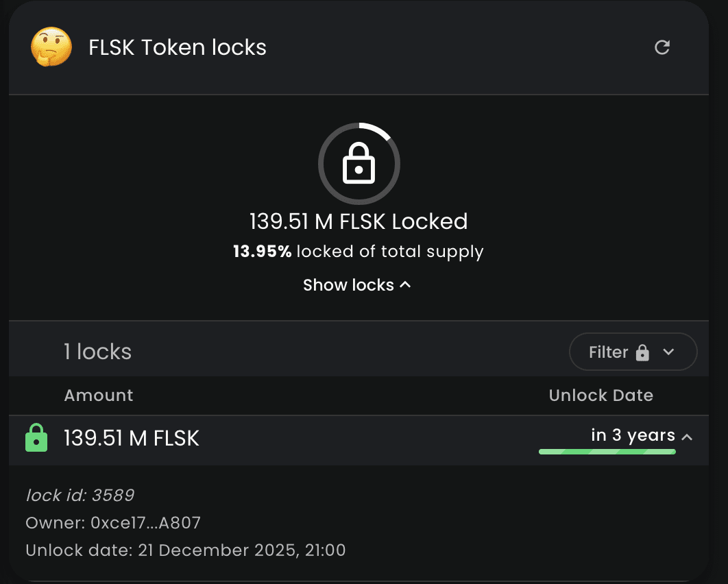Click the small lock icon inside the Filter button

click(x=642, y=352)
